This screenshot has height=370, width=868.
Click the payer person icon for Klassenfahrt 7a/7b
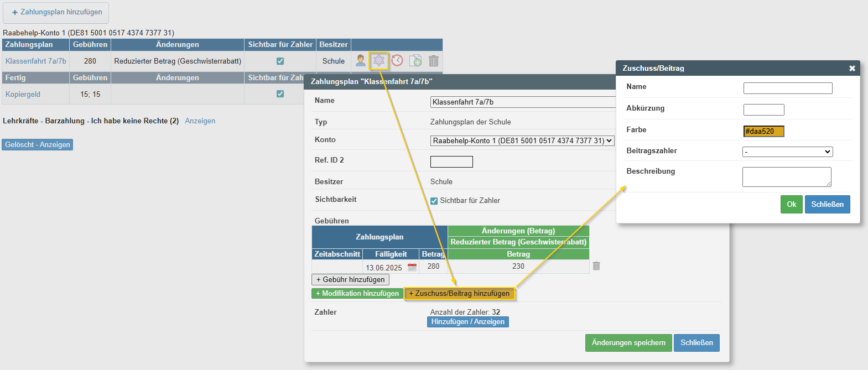click(x=361, y=61)
